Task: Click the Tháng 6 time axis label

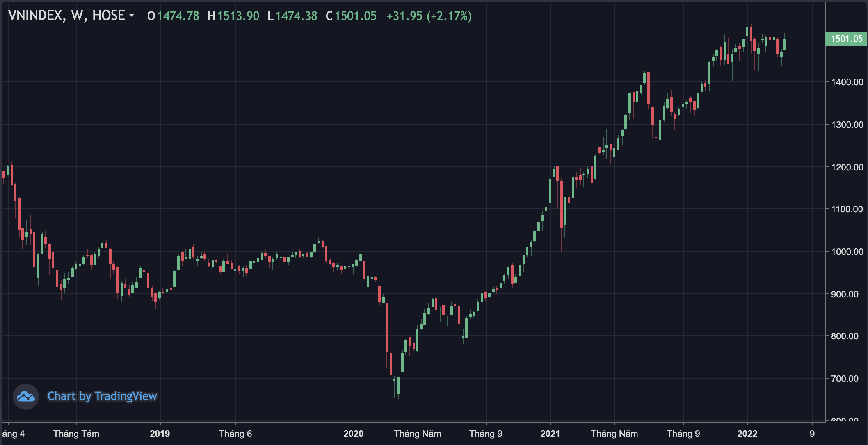Action: point(235,434)
